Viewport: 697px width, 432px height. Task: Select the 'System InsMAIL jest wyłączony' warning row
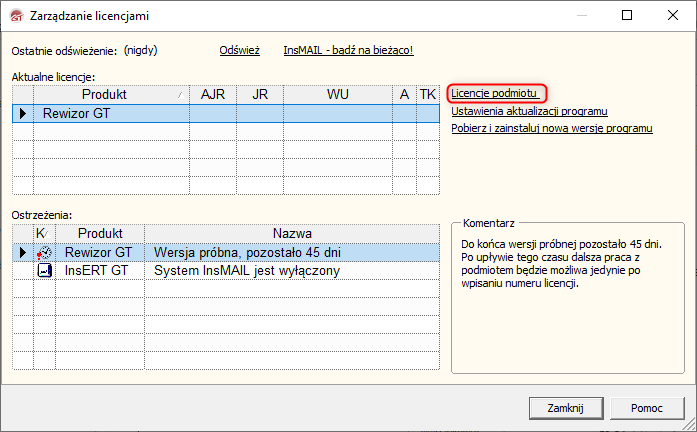click(x=247, y=271)
